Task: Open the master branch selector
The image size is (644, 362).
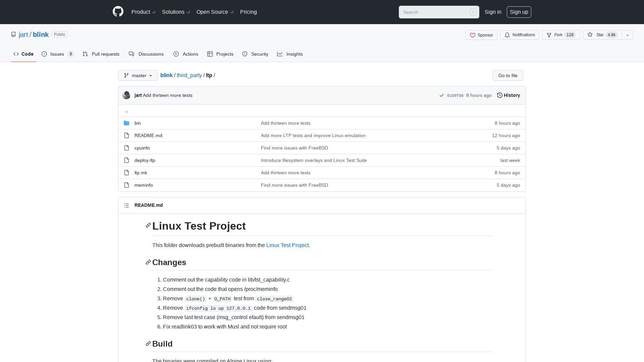Action: 138,75
